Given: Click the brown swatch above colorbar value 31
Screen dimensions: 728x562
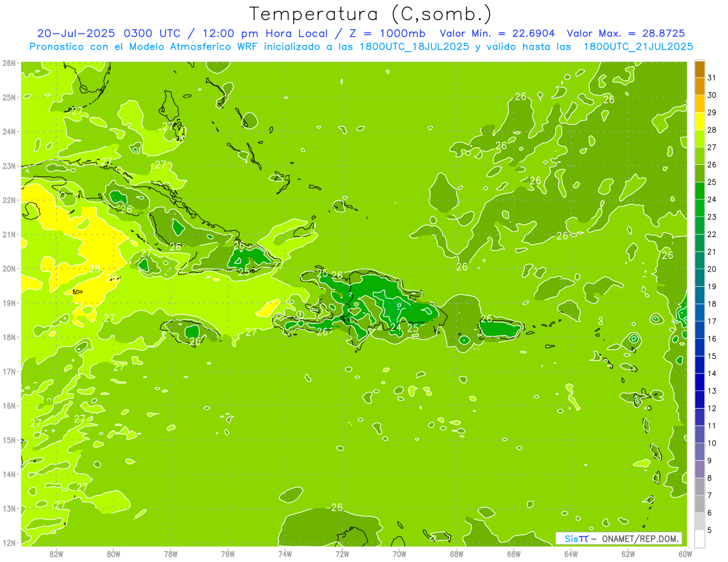Looking at the screenshot, I should coord(699,69).
